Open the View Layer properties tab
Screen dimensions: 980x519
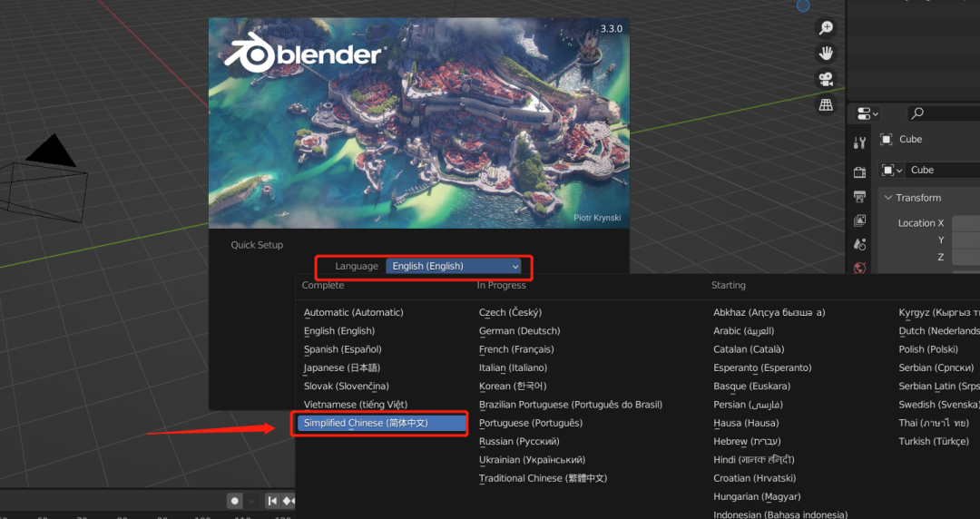click(860, 220)
